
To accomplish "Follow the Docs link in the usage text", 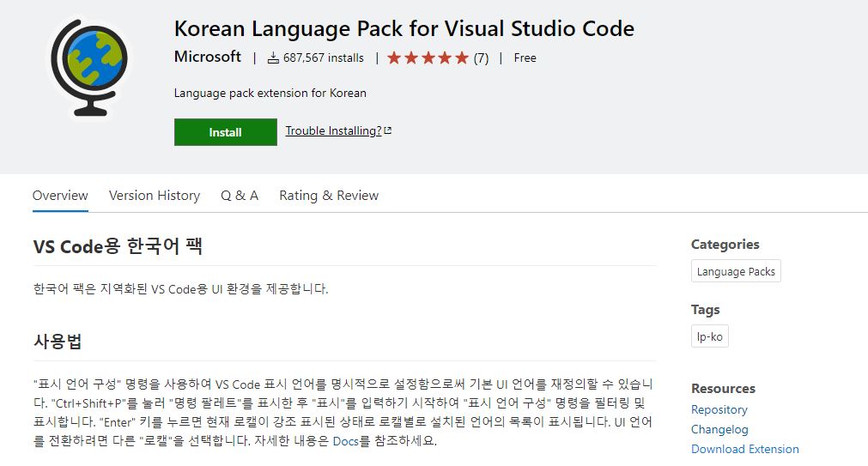I will [345, 441].
